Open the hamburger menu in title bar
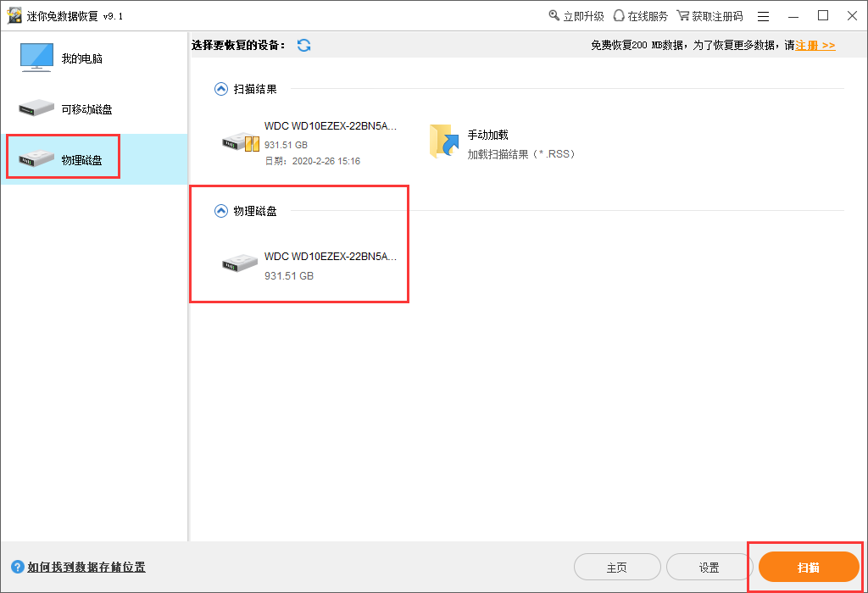The height and width of the screenshot is (593, 868). pos(764,17)
